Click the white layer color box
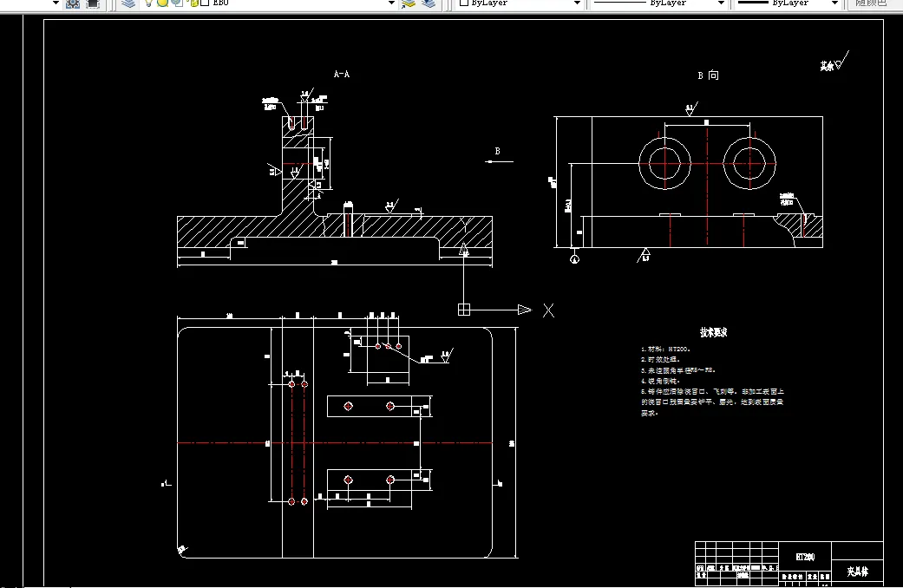Screen dimensions: 903x588 click(205, 3)
